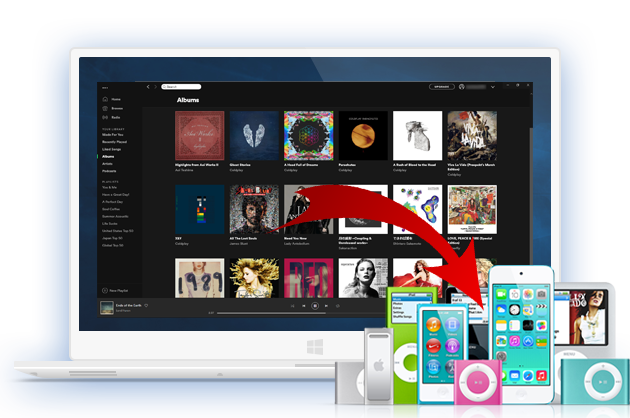Open the 1989 album cover
Viewport: 630px width, 418px height.
click(x=200, y=278)
